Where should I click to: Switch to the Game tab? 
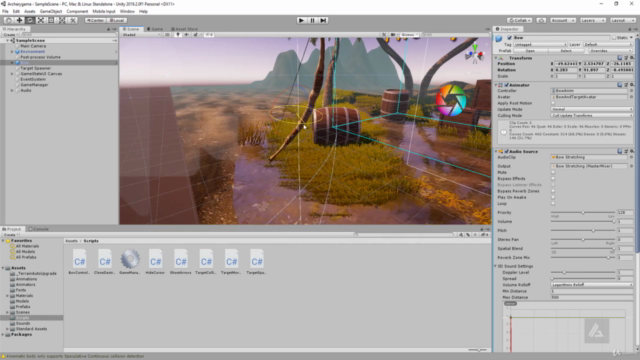click(x=155, y=29)
